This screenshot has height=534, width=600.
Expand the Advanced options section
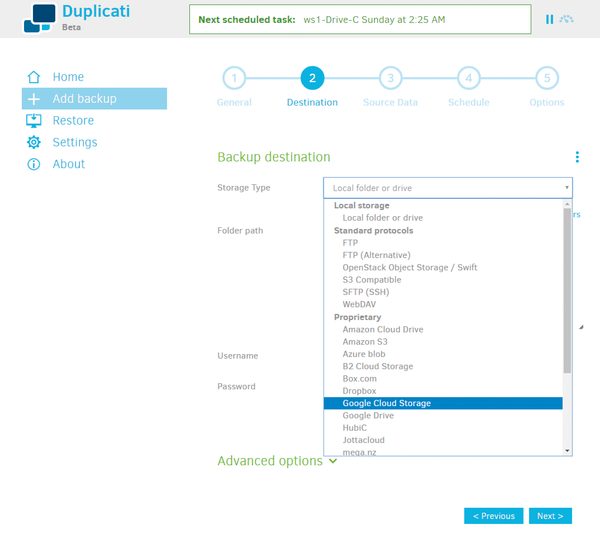[x=277, y=461]
